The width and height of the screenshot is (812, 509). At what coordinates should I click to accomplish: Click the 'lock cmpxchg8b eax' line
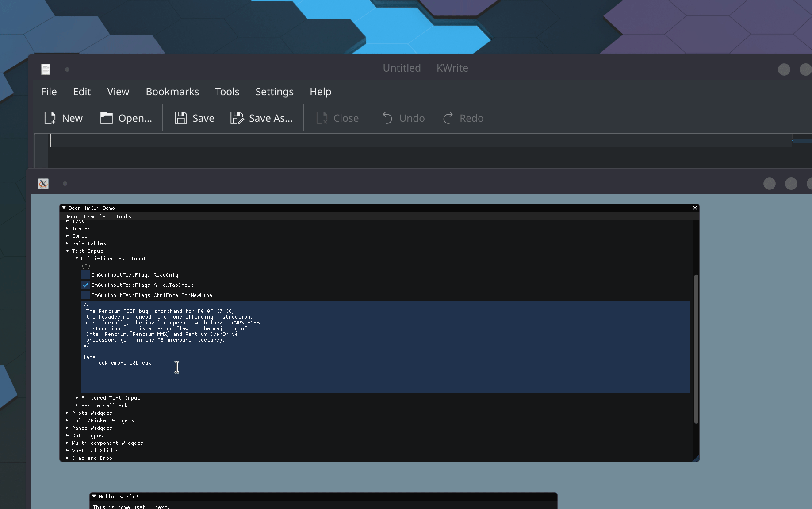(123, 363)
